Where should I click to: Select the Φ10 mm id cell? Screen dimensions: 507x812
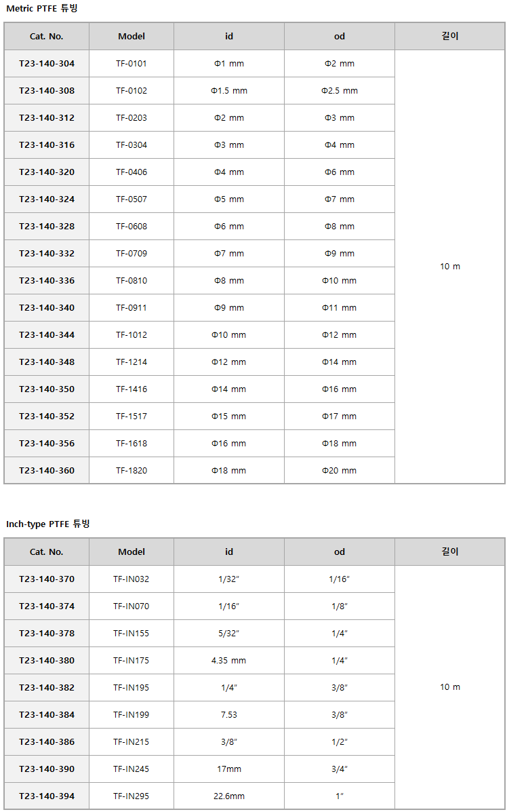229,335
